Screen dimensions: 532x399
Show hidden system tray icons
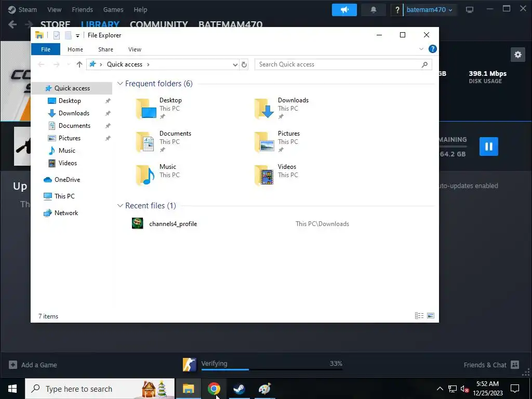(440, 389)
